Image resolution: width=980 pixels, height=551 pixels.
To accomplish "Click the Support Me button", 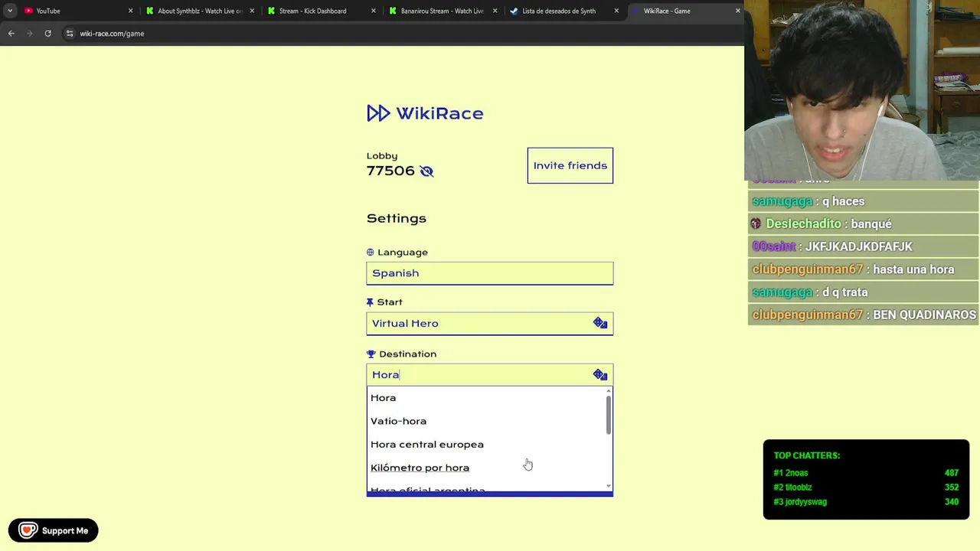I will coord(54,530).
